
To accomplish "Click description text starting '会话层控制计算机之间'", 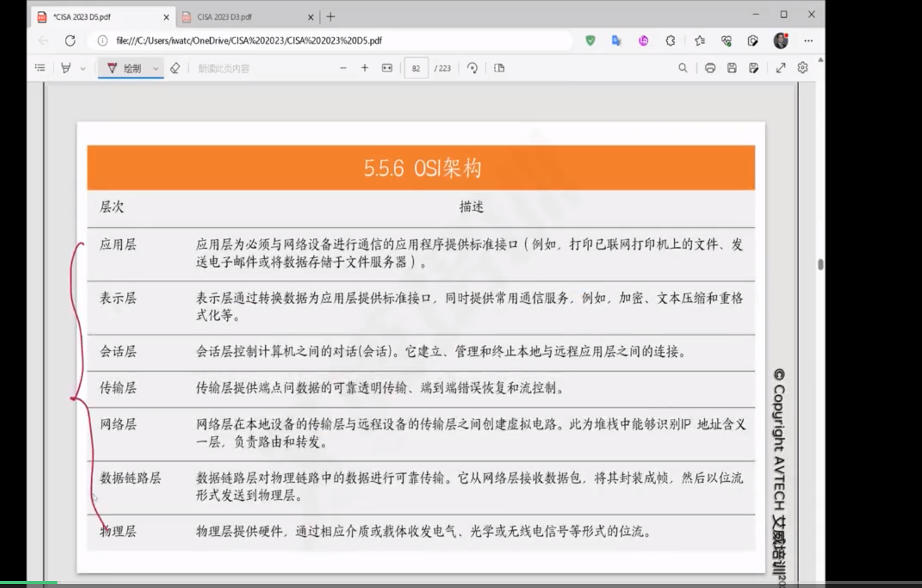I will (441, 352).
